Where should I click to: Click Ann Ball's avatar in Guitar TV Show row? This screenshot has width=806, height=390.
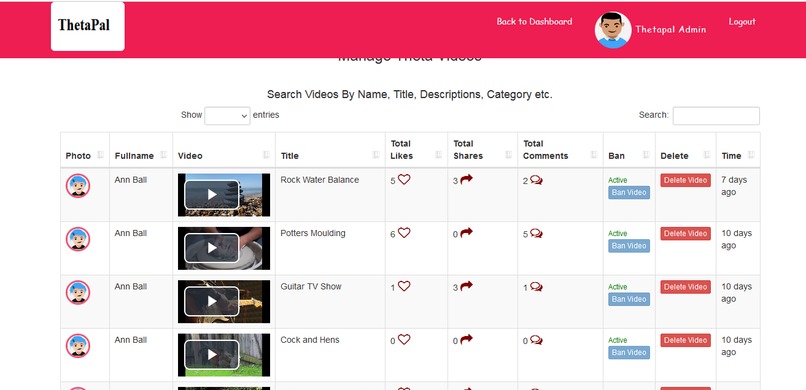(x=78, y=292)
